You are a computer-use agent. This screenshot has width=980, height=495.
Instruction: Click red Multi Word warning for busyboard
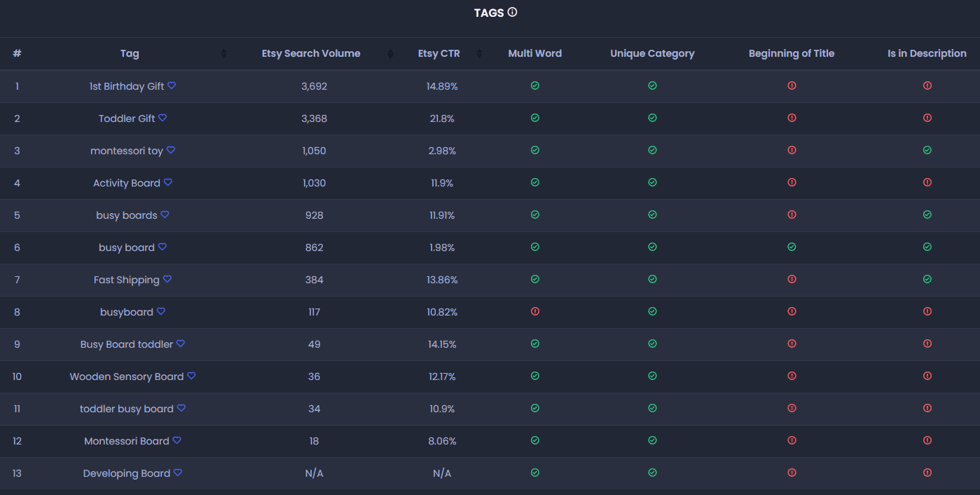pos(535,311)
